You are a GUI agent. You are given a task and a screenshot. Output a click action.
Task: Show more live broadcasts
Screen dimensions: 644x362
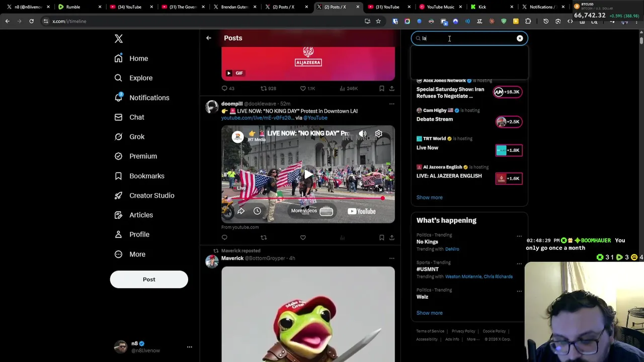point(429,198)
